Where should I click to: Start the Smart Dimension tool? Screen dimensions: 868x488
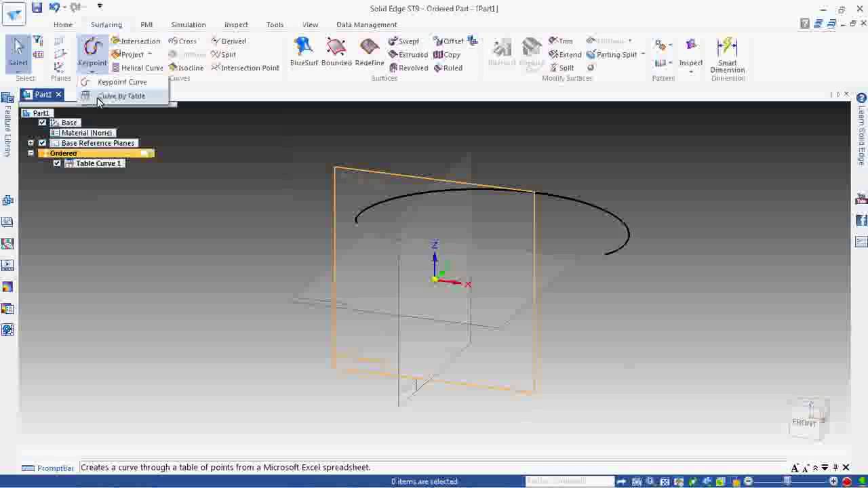point(728,55)
